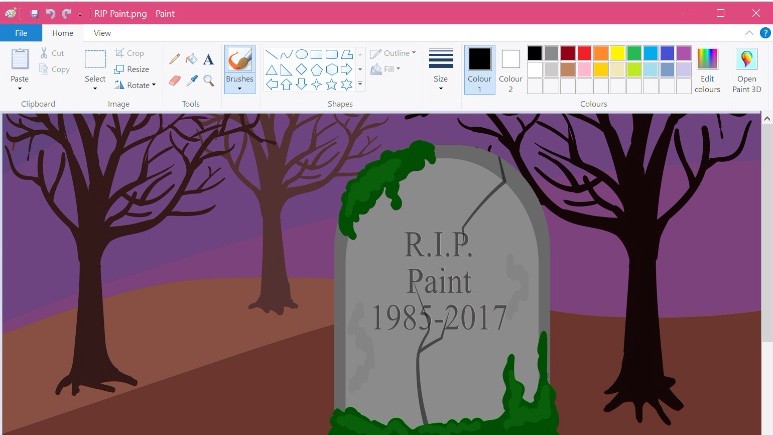Pick the yellow colour swatch
773x435 pixels.
point(618,53)
